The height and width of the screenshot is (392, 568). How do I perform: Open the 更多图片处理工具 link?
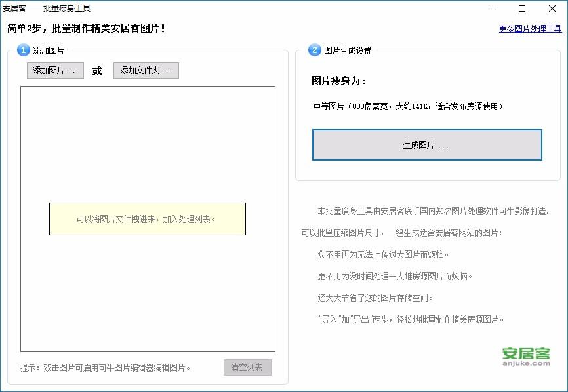point(531,29)
